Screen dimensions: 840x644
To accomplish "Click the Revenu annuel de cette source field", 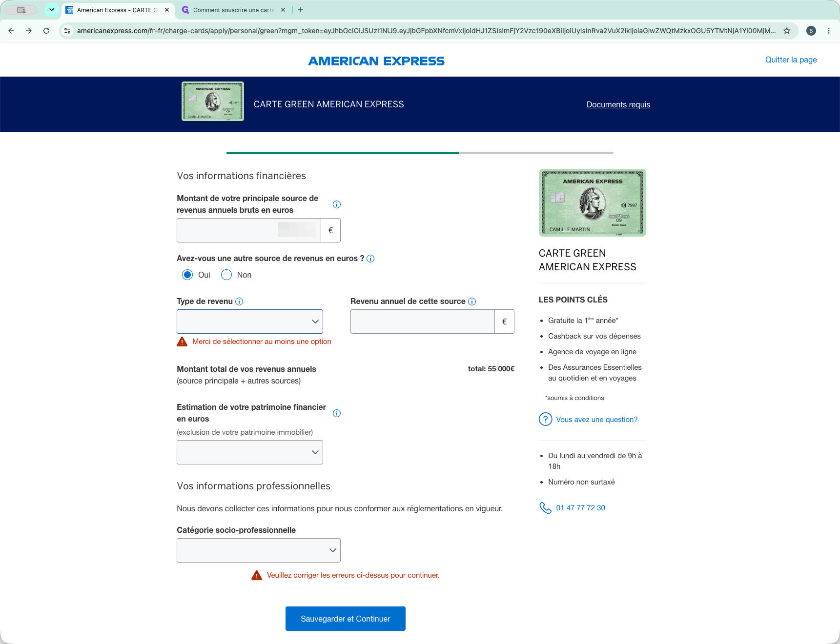I will click(x=422, y=322).
